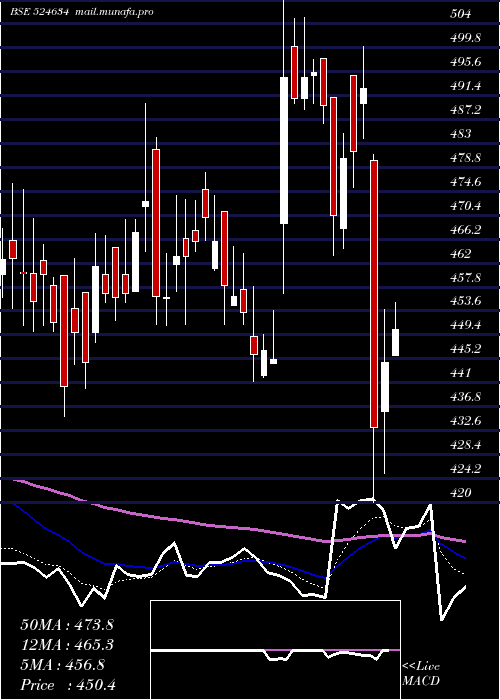Select the 420 price axis label
The height and width of the screenshot is (700, 500).
pos(460,493)
